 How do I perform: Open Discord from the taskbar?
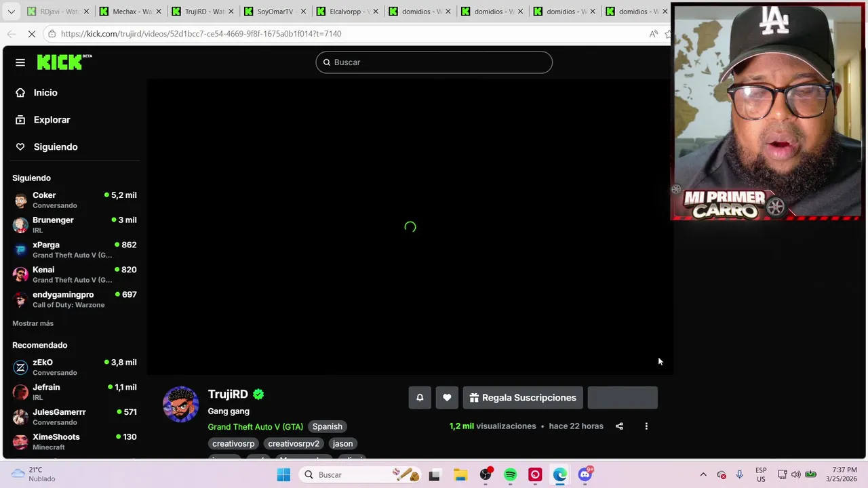(x=585, y=475)
